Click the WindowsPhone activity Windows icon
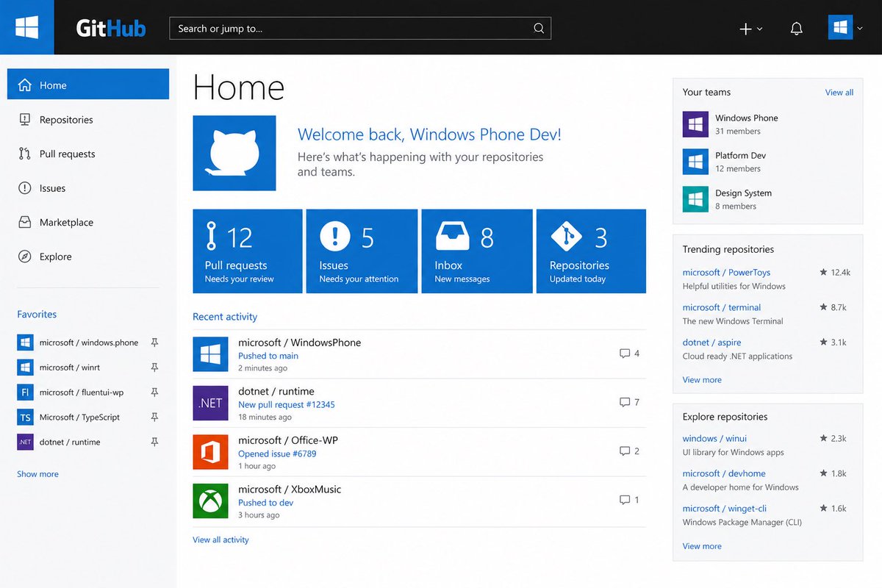Screen dimensions: 882x588 pos(211,354)
